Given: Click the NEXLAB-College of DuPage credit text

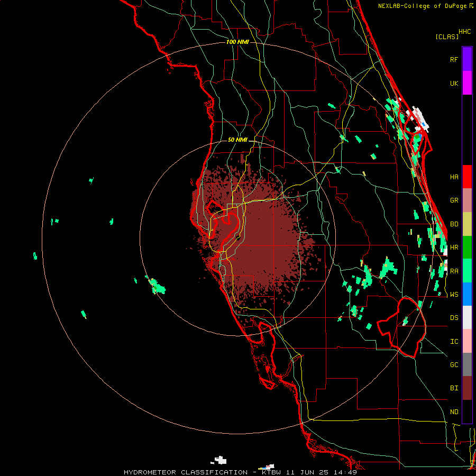Looking at the screenshot, I should tap(423, 6).
